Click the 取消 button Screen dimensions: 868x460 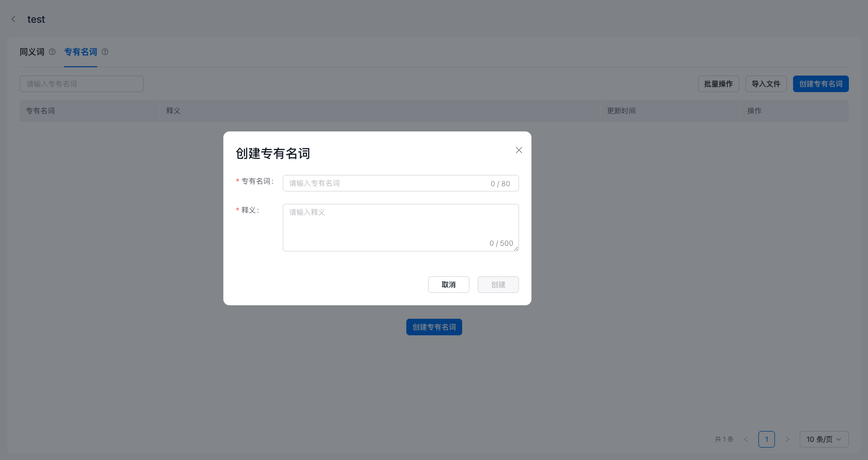point(449,285)
